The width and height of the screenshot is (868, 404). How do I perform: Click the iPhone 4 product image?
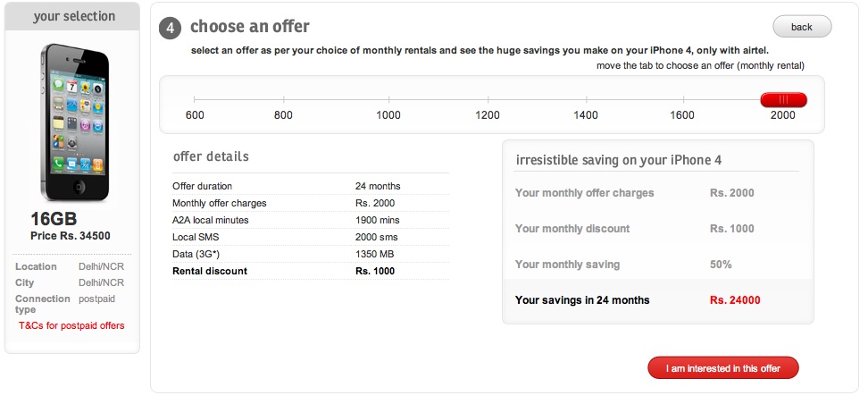(73, 123)
